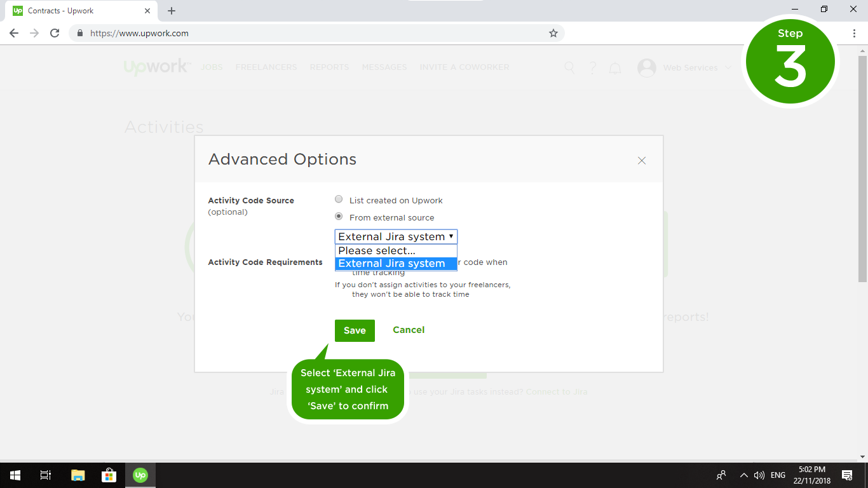
Task: Select 'List created on Upwork' radio button
Action: pos(339,200)
